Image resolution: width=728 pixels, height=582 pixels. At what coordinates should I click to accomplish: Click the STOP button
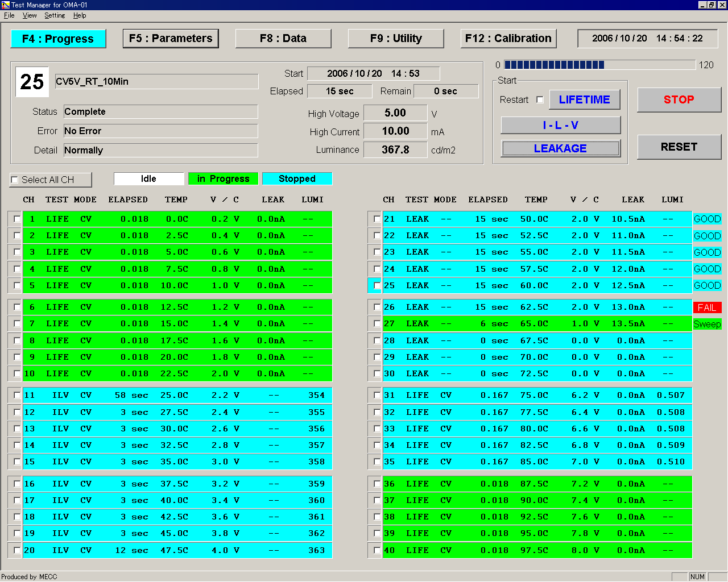coord(679,99)
